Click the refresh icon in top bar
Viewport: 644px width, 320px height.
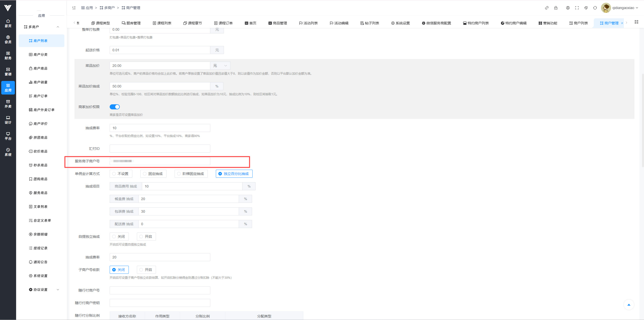(595, 8)
